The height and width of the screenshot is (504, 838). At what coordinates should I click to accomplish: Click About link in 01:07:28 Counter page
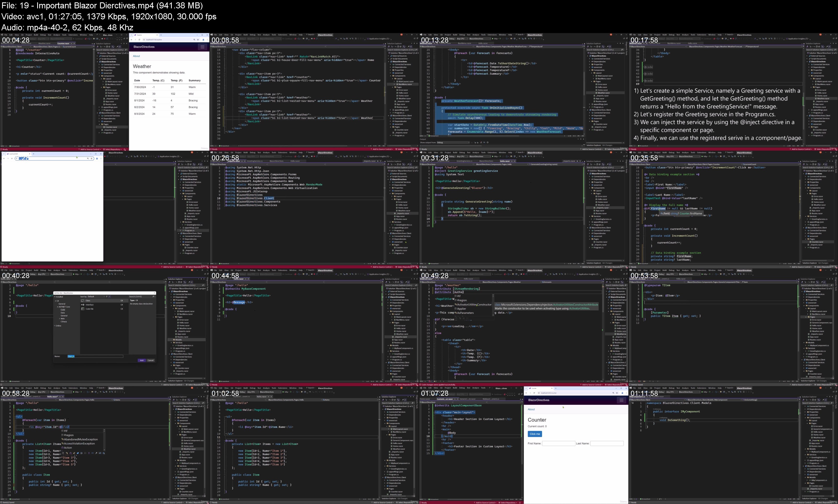pos(531,409)
